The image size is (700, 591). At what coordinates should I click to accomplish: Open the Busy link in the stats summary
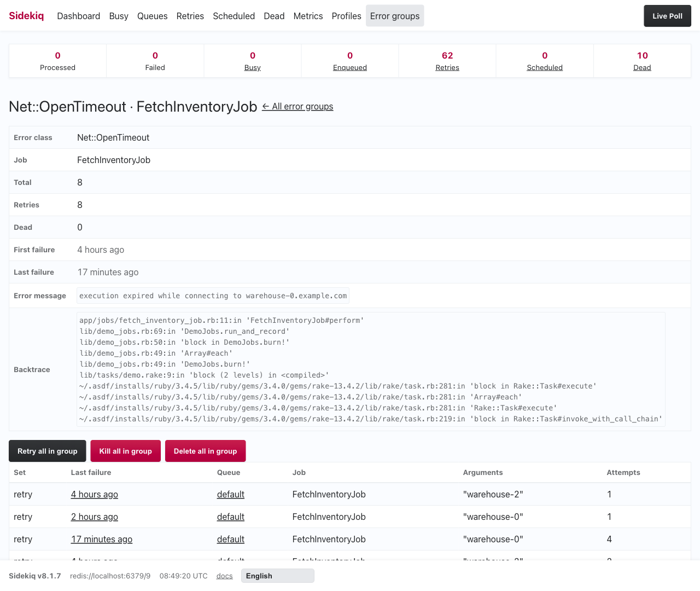click(x=253, y=67)
